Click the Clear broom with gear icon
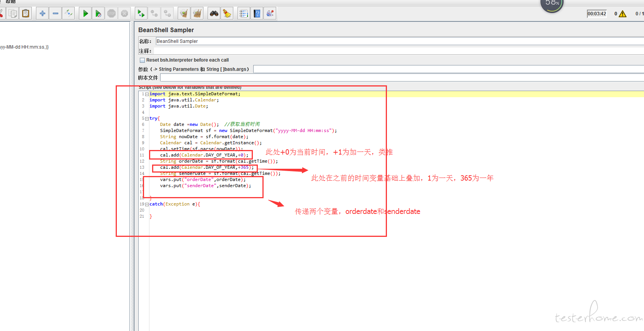Viewport: 644px width, 331px height. pos(184,13)
